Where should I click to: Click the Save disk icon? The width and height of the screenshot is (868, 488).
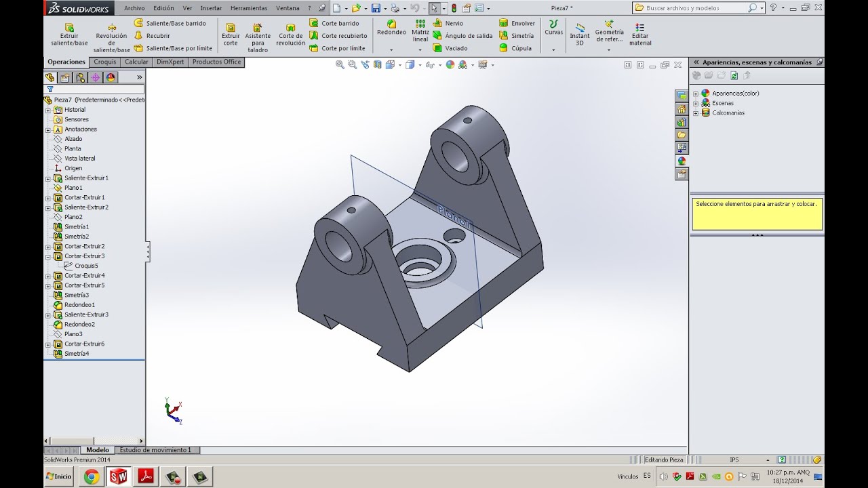click(375, 8)
